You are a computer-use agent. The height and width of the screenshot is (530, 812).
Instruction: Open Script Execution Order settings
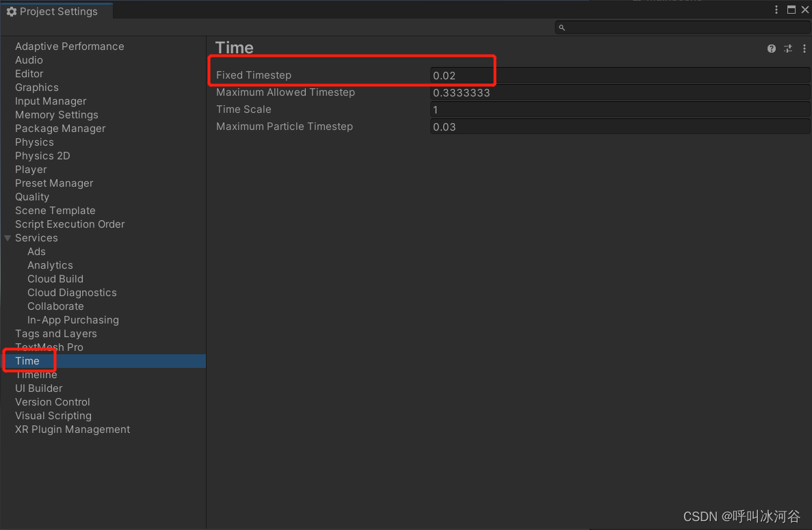point(70,224)
